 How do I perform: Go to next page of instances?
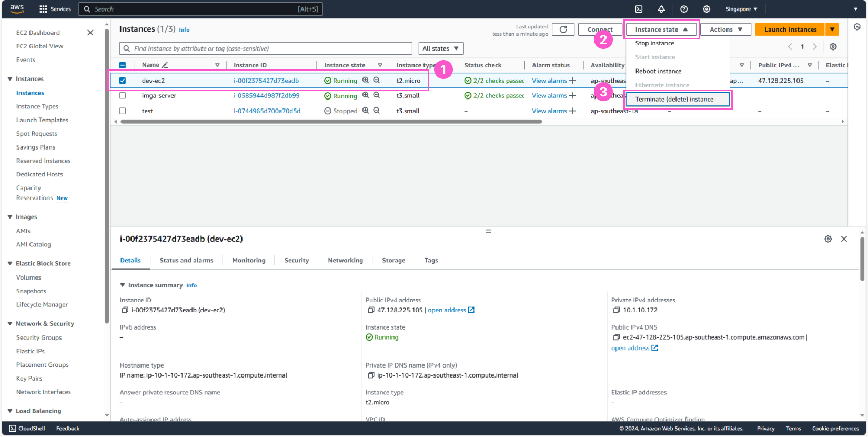[x=815, y=47]
